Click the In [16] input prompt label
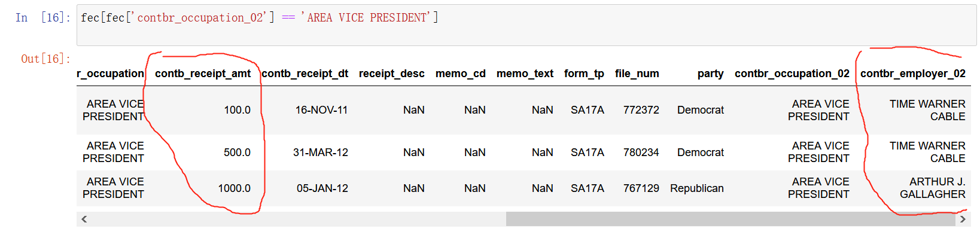 pos(43,17)
